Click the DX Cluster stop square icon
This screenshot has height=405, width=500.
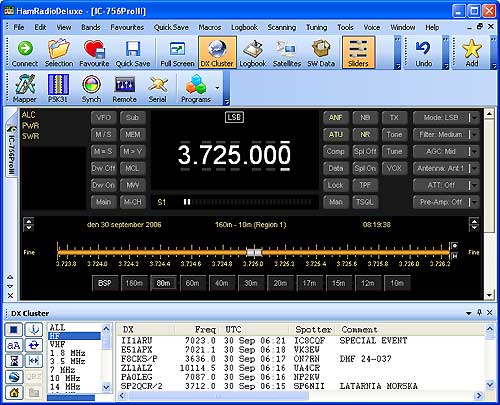pos(14,329)
